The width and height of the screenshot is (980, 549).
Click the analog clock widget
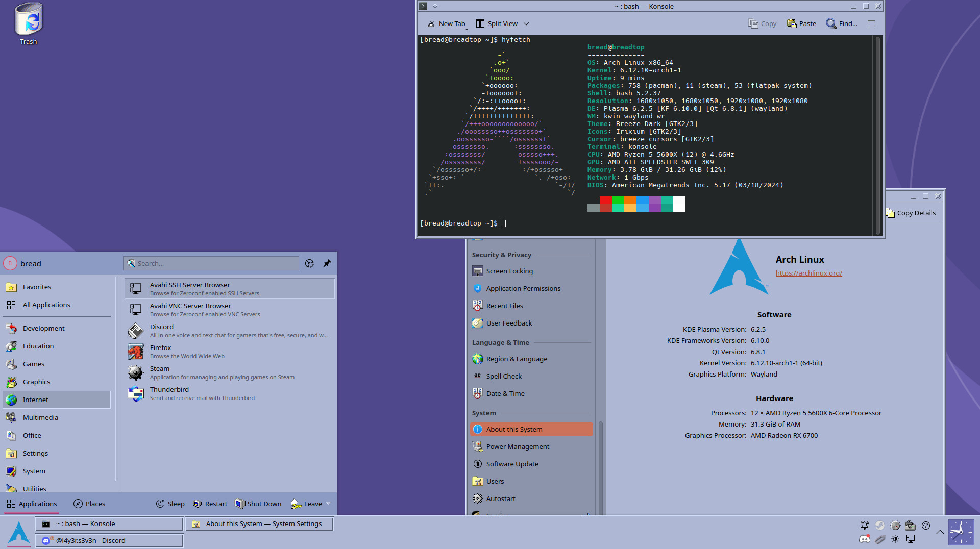coord(961,532)
